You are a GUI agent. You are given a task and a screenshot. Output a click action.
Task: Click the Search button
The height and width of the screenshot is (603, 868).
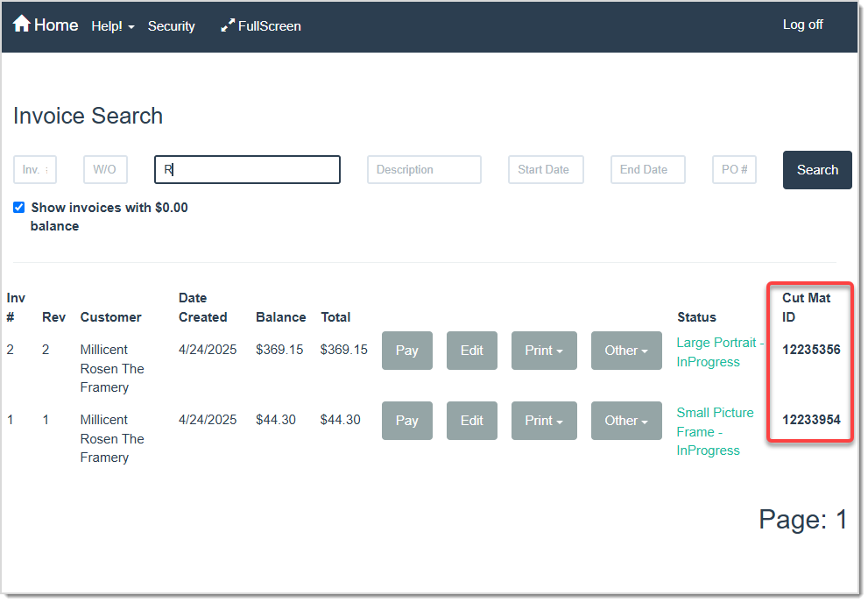(816, 169)
